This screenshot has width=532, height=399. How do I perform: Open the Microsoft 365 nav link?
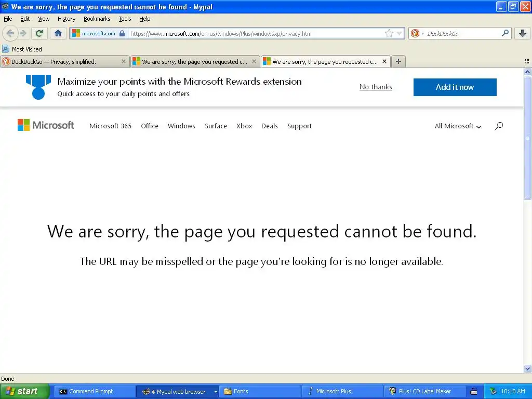point(110,126)
